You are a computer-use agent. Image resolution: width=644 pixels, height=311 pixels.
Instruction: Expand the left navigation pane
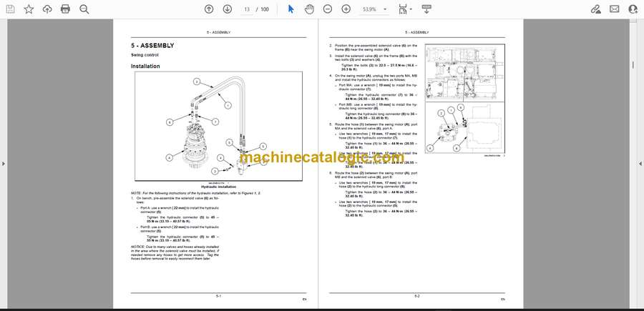[4, 164]
